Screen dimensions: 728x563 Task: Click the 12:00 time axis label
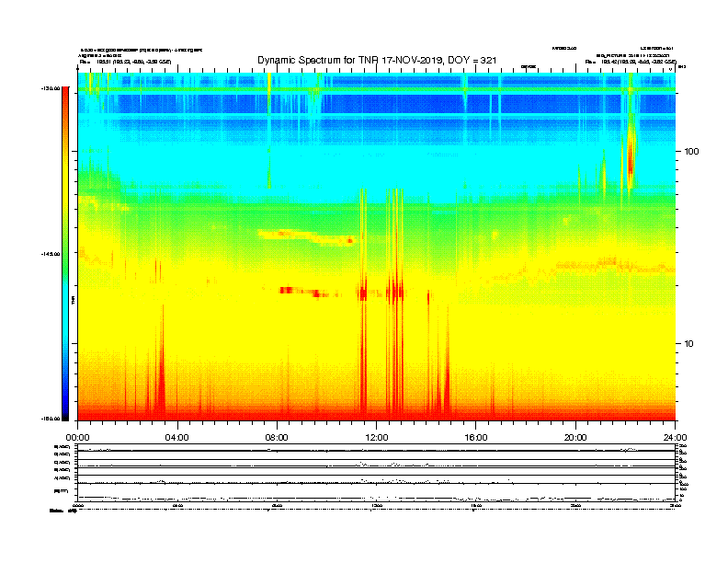pos(377,438)
